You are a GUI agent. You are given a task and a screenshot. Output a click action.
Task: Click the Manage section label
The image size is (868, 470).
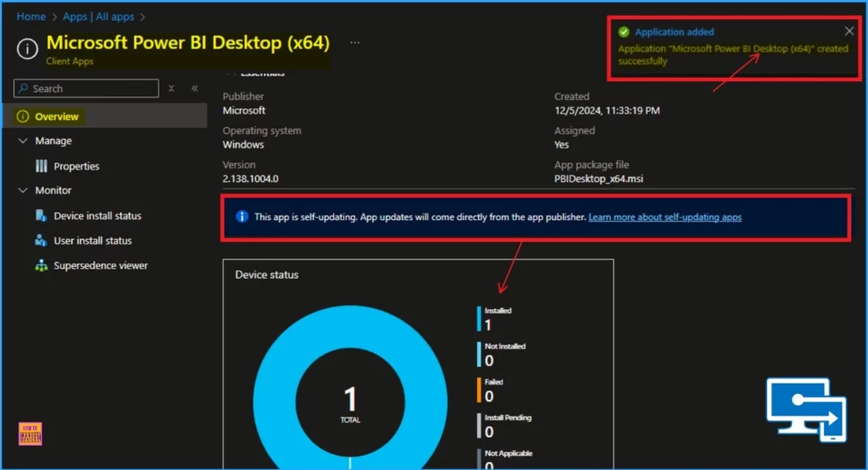[x=53, y=141]
